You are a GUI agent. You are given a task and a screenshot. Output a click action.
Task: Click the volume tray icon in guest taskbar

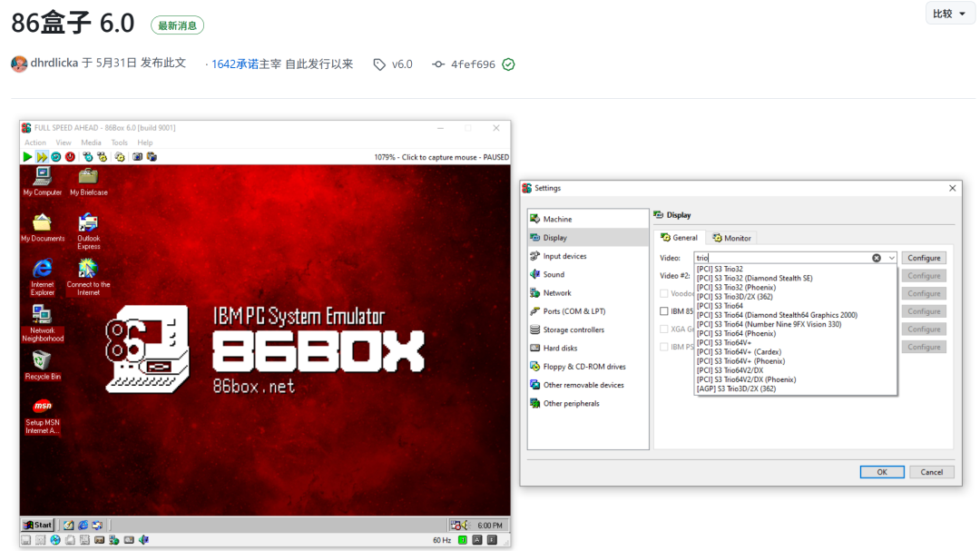pos(465,526)
